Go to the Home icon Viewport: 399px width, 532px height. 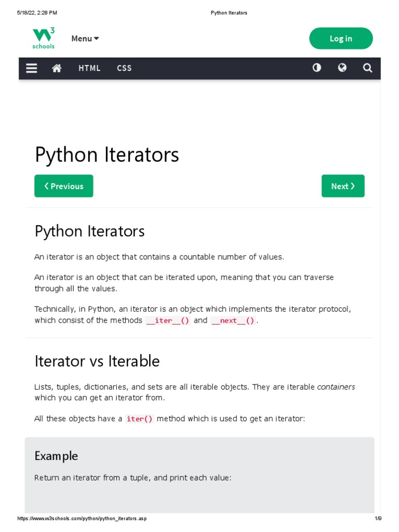(x=57, y=68)
